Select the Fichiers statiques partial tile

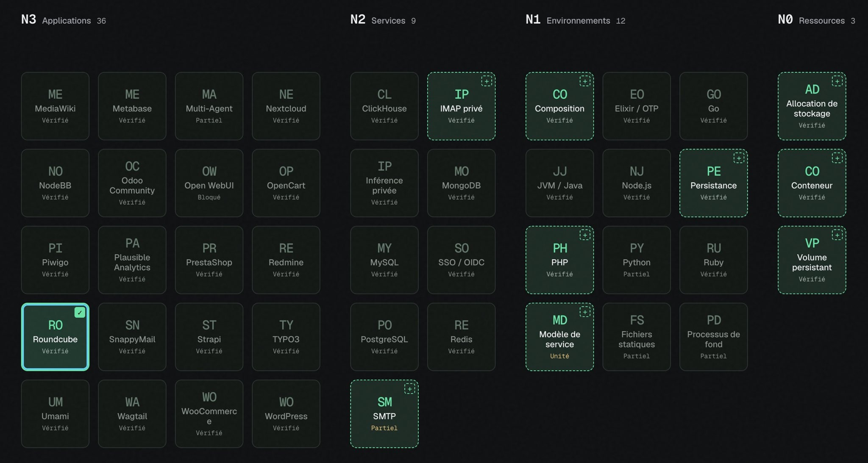click(x=637, y=337)
